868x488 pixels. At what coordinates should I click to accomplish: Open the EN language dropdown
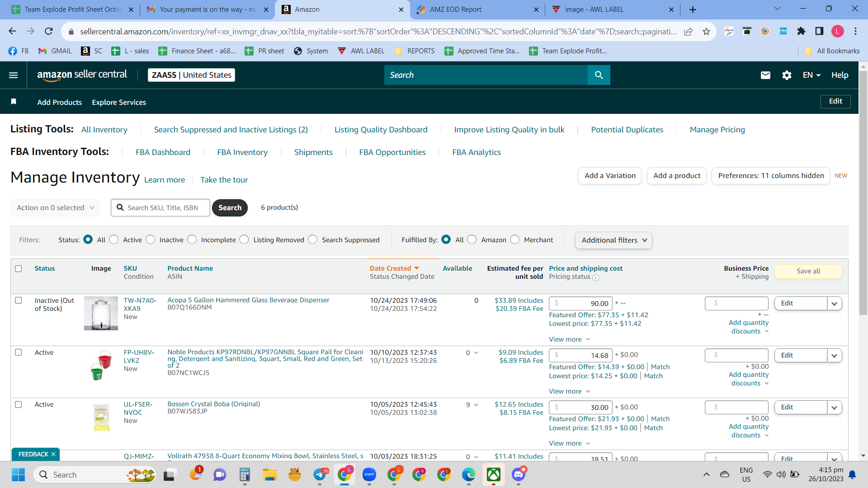pyautogui.click(x=811, y=75)
